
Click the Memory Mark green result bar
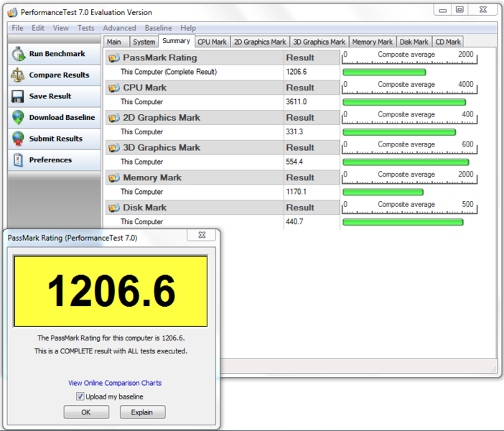pyautogui.click(x=383, y=192)
